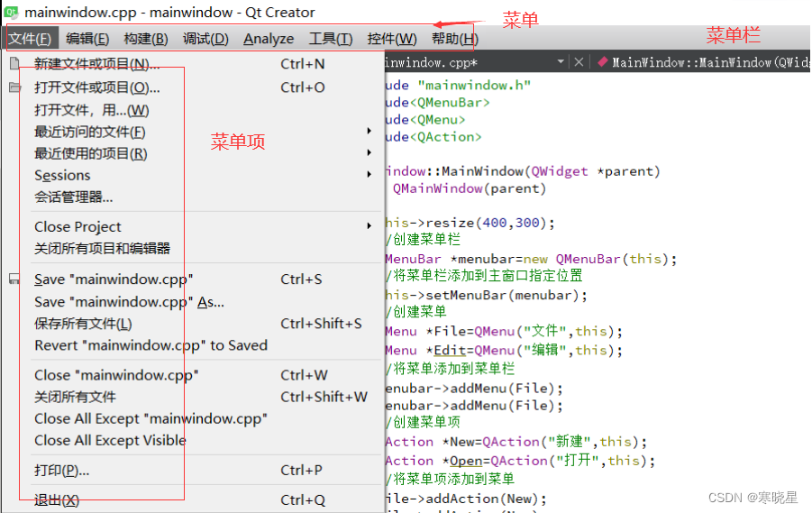Click the red diamond symbol icon

tap(602, 62)
